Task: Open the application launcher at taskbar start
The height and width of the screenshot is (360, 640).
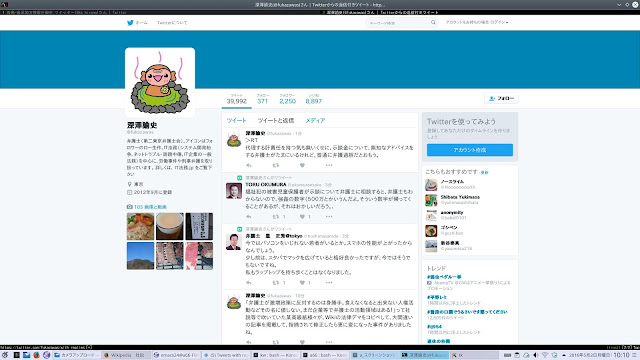Action: point(5,355)
